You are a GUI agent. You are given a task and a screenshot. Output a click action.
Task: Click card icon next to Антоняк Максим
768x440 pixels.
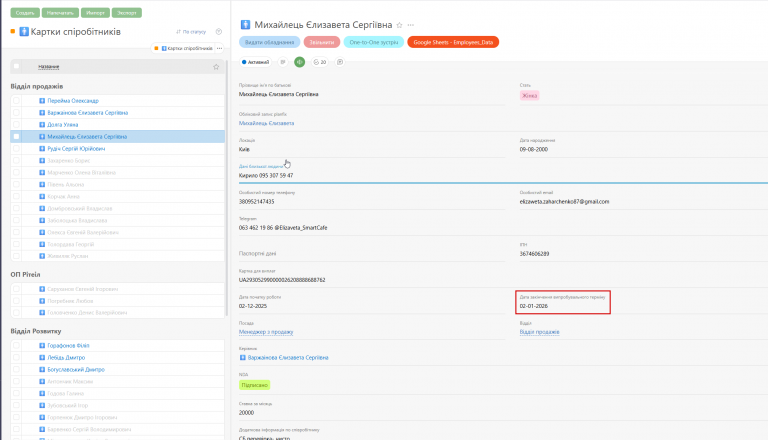pyautogui.click(x=42, y=381)
